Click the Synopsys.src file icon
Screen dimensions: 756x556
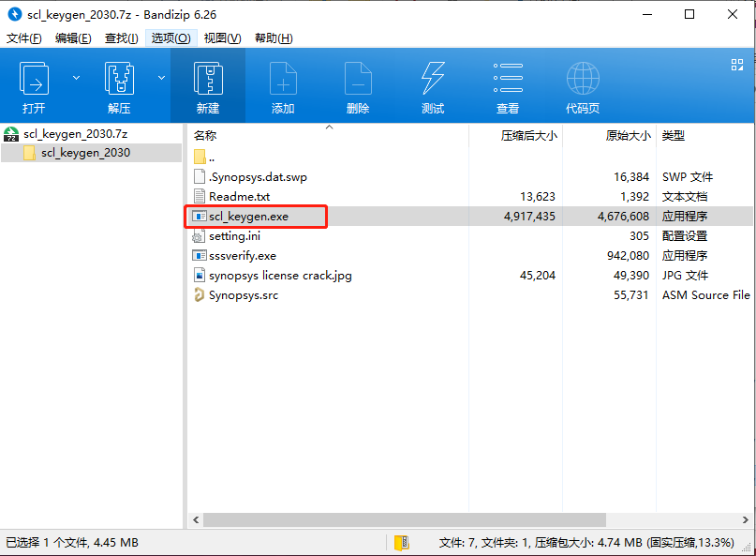[199, 295]
